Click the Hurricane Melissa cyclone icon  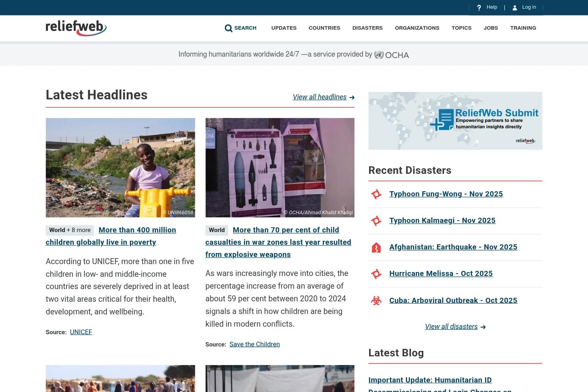(x=376, y=274)
